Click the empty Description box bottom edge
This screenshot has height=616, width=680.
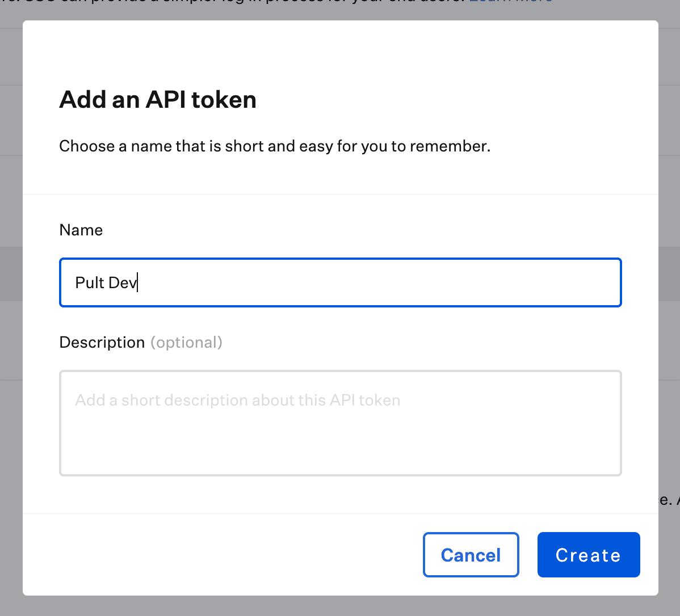point(340,474)
